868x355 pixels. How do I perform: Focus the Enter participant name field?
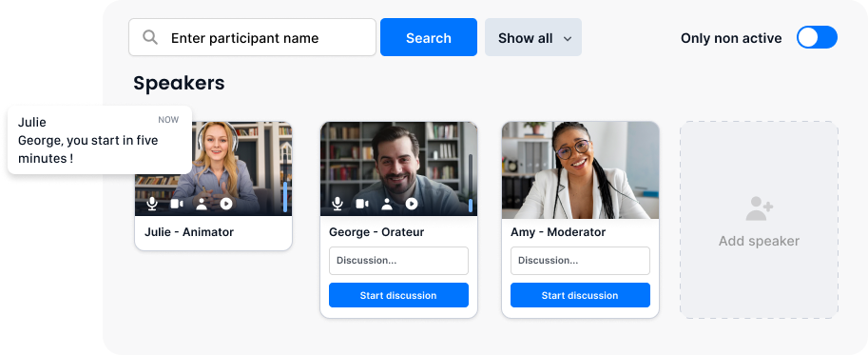[253, 37]
